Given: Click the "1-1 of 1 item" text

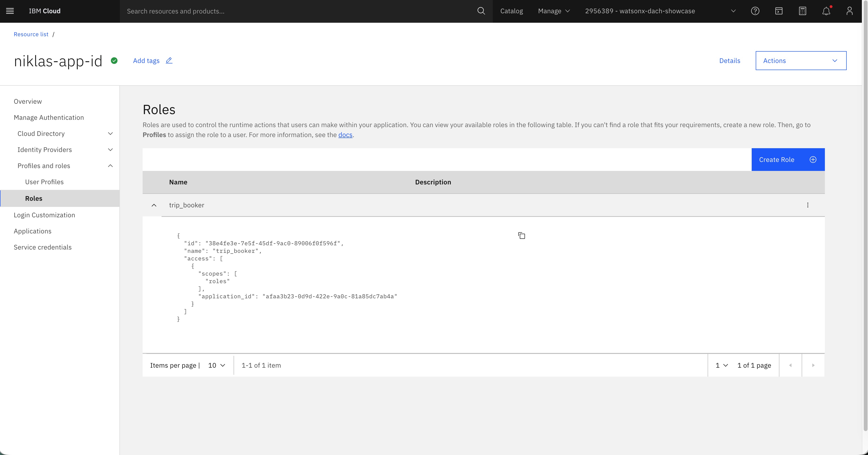Looking at the screenshot, I should coord(261,366).
